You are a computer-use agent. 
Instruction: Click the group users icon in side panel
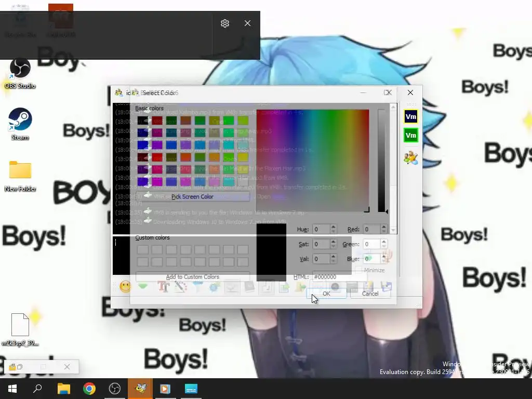[410, 158]
